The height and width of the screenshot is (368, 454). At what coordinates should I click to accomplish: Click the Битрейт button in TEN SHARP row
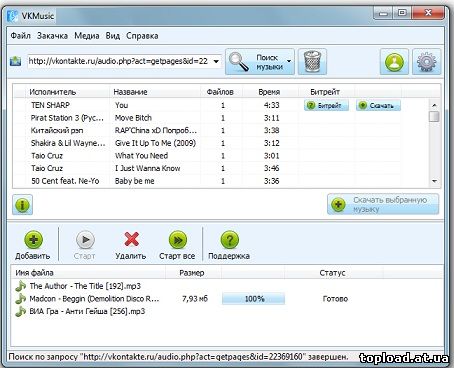pyautogui.click(x=326, y=105)
